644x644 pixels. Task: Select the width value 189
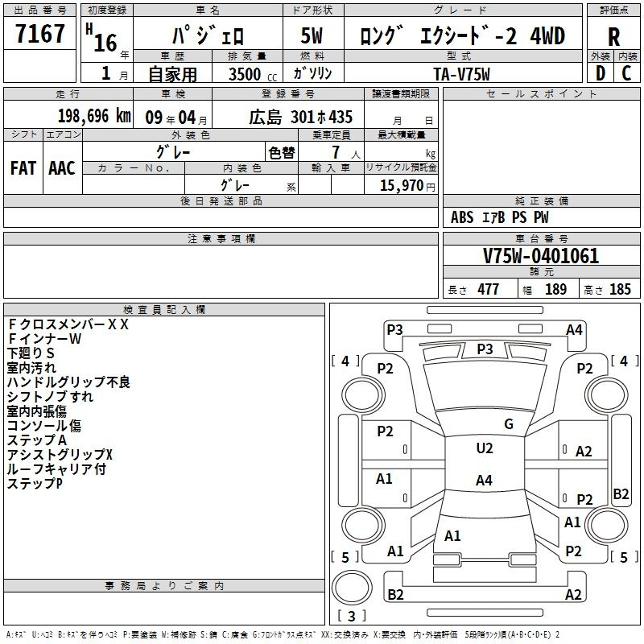(555, 289)
